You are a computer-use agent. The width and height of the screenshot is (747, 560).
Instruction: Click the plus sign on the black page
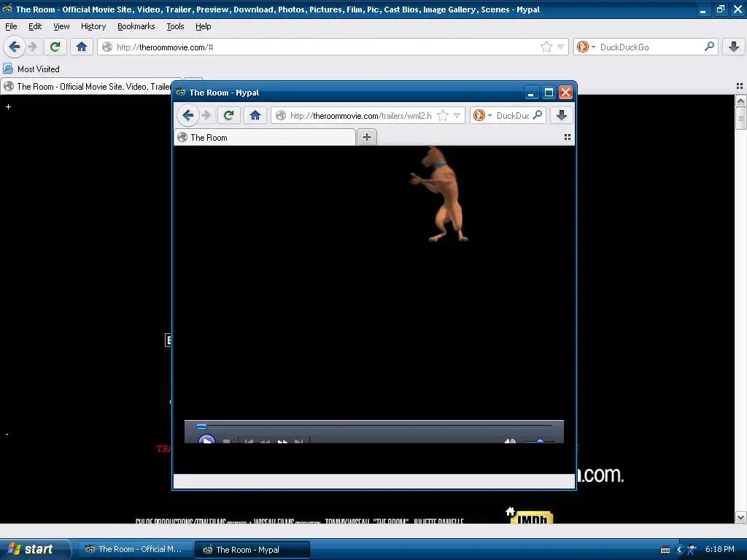coord(8,106)
